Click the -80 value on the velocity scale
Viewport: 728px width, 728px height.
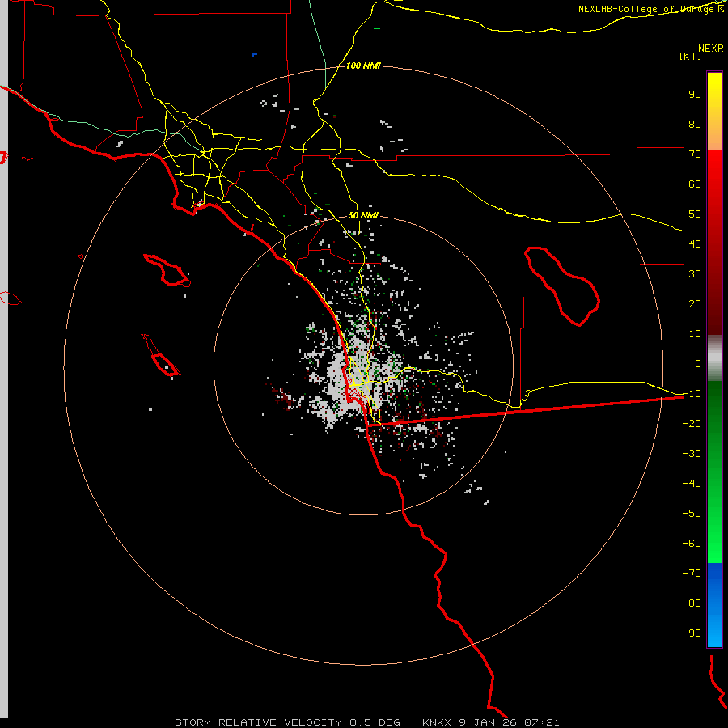point(692,603)
